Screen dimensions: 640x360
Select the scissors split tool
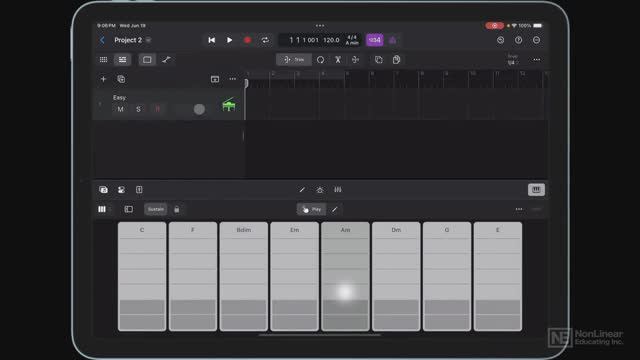338,60
